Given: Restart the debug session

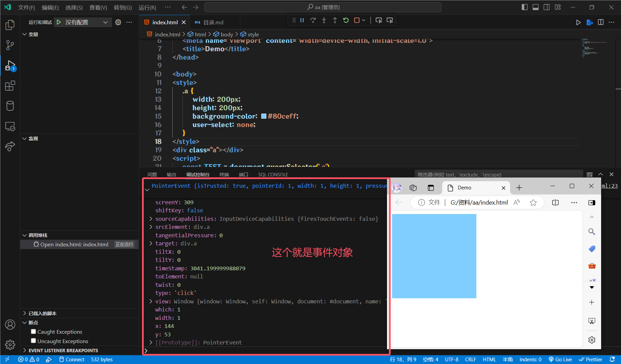Looking at the screenshot, I should click(346, 21).
